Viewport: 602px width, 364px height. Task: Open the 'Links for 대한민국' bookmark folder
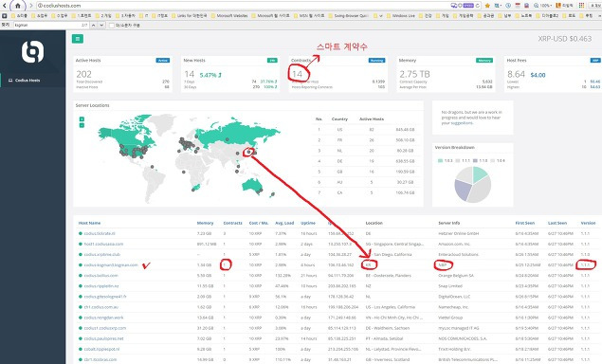[x=189, y=16]
